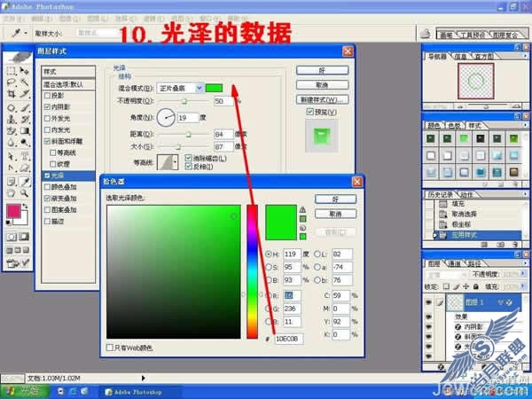532x399 pixels.
Task: Enable the 投影 drop shadow checkbox
Action: click(48, 96)
